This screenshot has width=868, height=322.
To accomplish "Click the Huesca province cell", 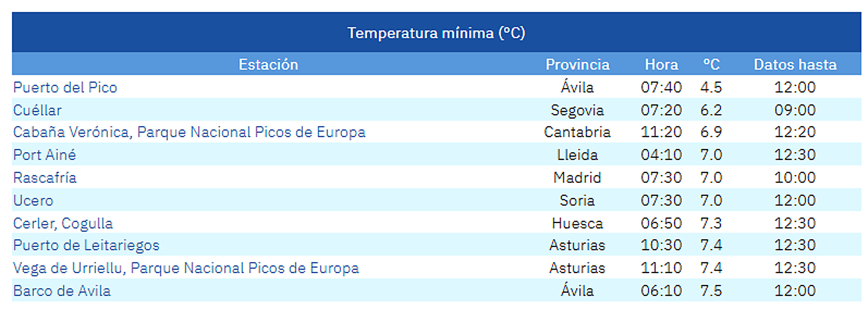I will (x=577, y=223).
